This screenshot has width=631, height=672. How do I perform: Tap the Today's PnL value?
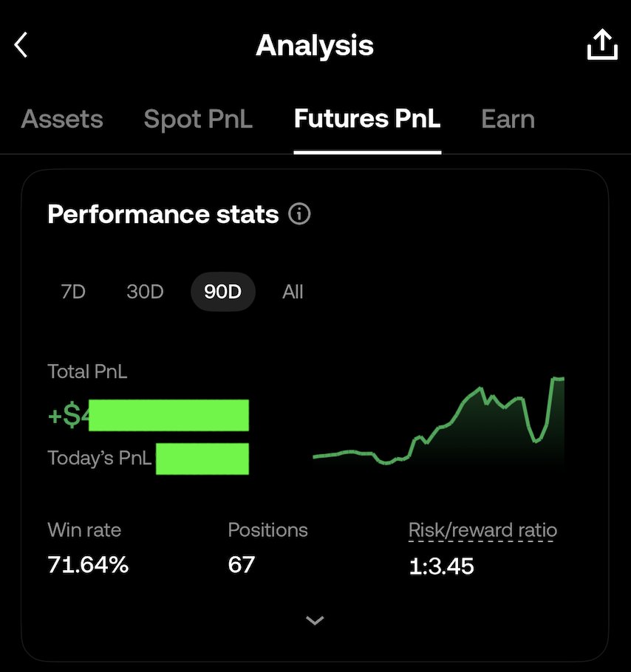202,459
